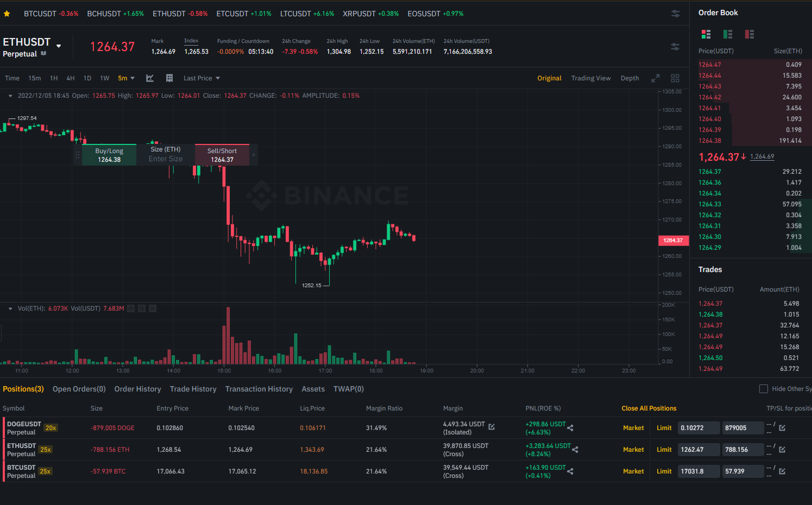Select the 4H chart interval
812x505 pixels.
(x=71, y=78)
